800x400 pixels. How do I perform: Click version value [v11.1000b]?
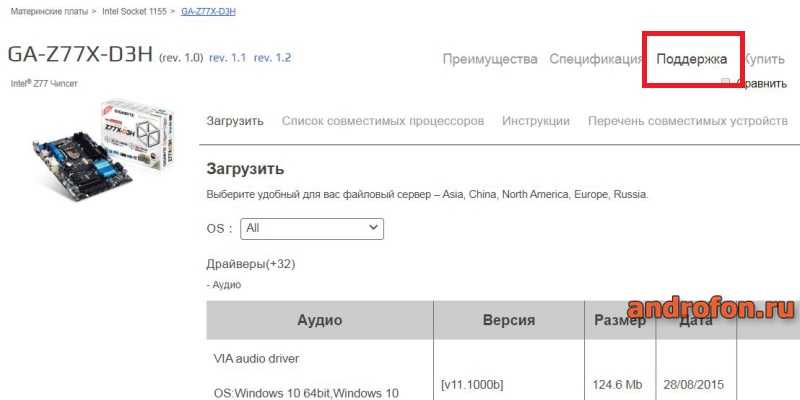pos(472,384)
